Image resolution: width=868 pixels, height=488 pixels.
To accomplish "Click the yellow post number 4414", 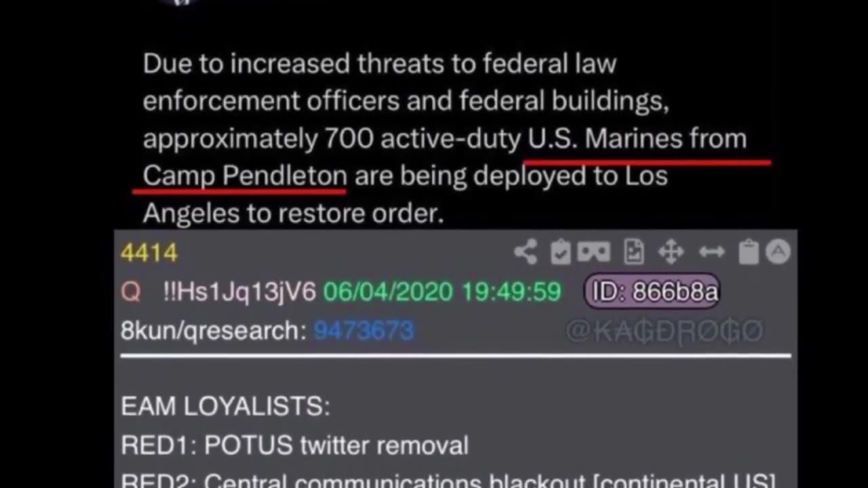I will tap(149, 253).
